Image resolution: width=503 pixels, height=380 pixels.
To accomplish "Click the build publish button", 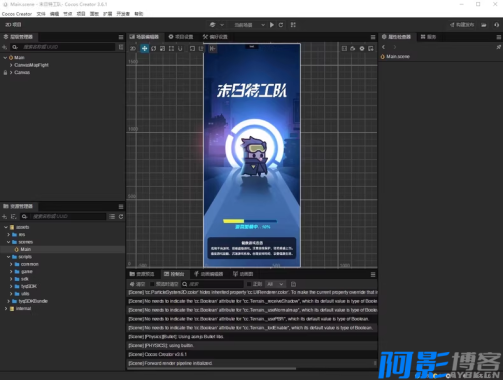I will [x=462, y=25].
